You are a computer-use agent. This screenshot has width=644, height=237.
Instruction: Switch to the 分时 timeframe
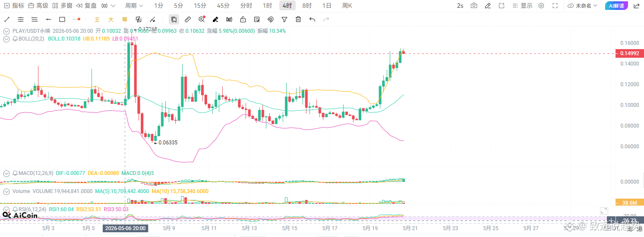pos(246,6)
